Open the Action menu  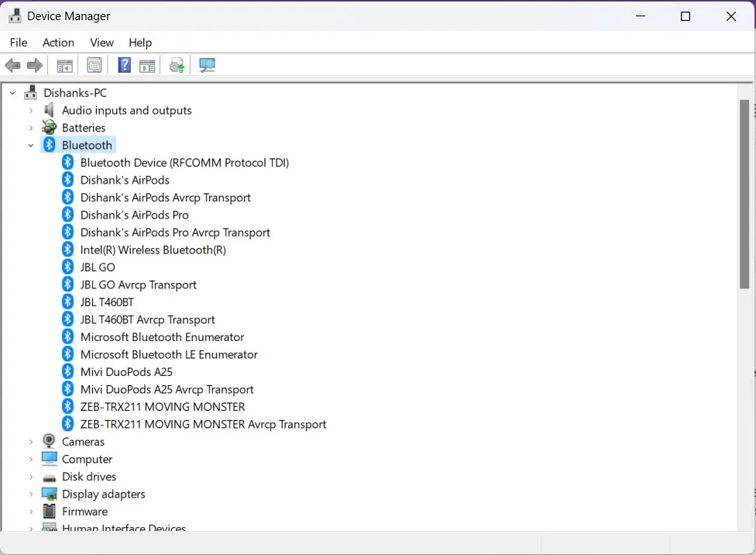(x=58, y=43)
